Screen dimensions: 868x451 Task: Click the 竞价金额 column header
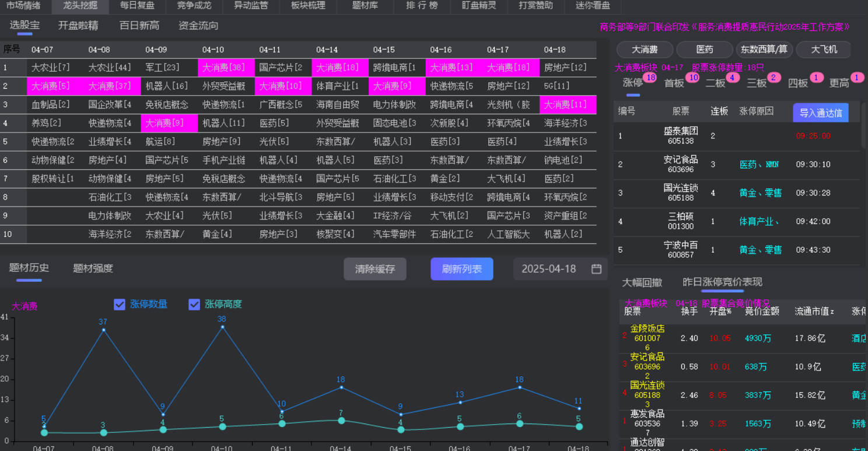click(x=762, y=312)
